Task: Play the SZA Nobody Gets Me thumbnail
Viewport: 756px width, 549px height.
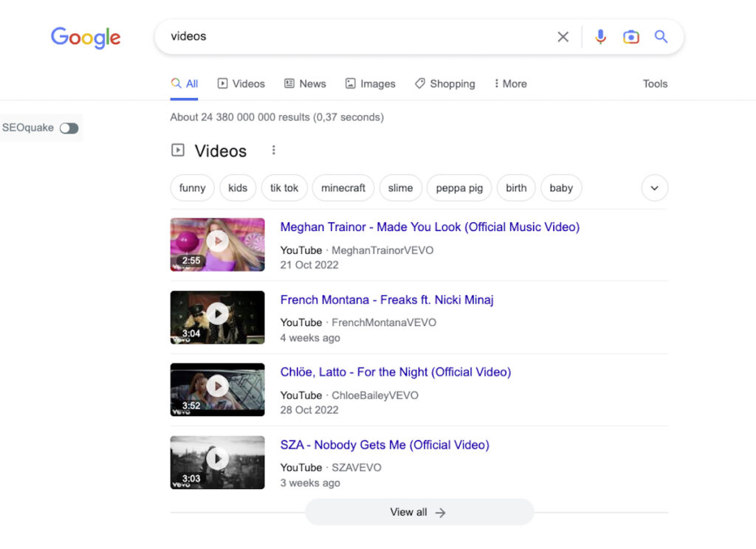Action: pyautogui.click(x=218, y=462)
